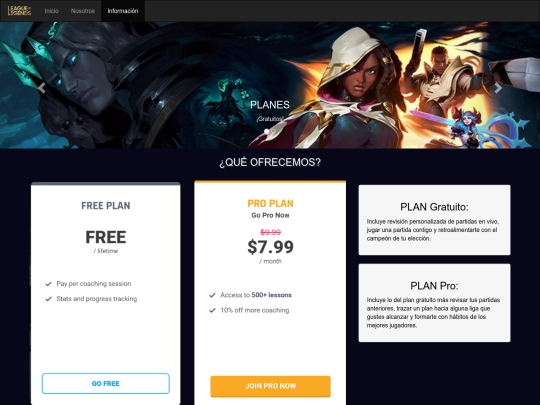Image resolution: width=540 pixels, height=405 pixels.
Task: Go to previous carousel slide arrow
Action: coord(41,88)
